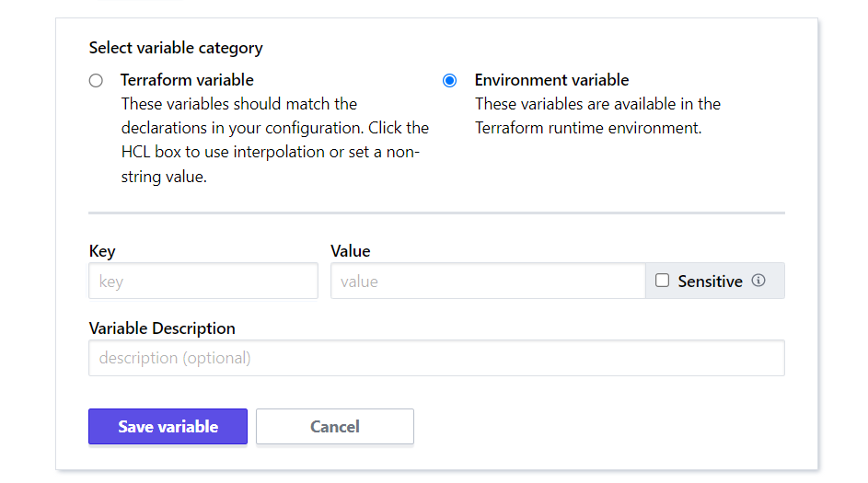Screen dimensions: 868x483
Task: Click the "Select variable category" heading
Action: pos(176,48)
